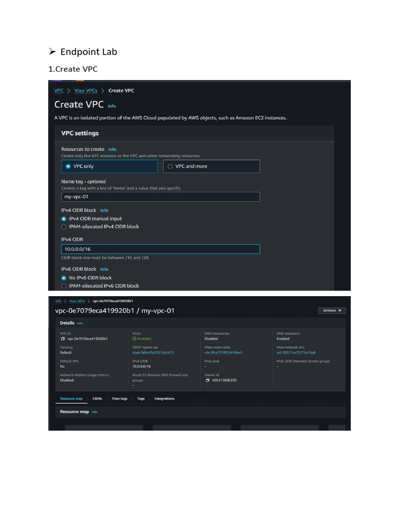Image resolution: width=399 pixels, height=532 pixels.
Task: Open the DHCP option set dopt-0d6e7fa37015a5472 link
Action: click(153, 353)
